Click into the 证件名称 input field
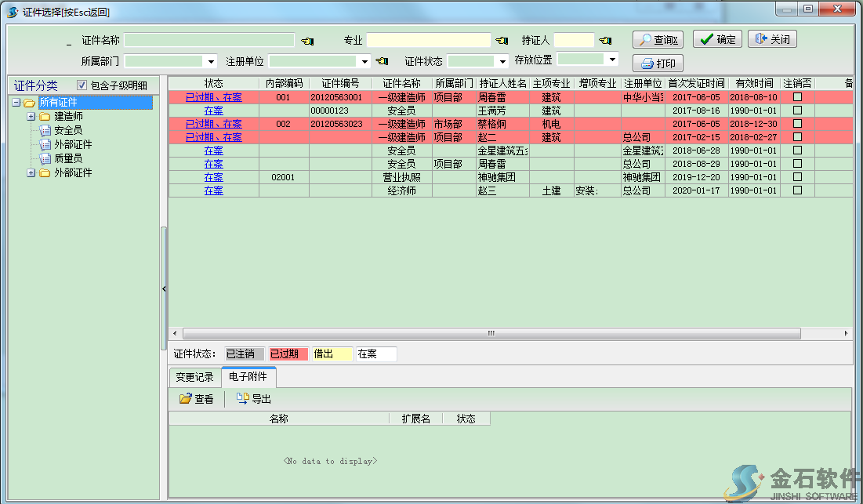The image size is (863, 504). tap(208, 40)
